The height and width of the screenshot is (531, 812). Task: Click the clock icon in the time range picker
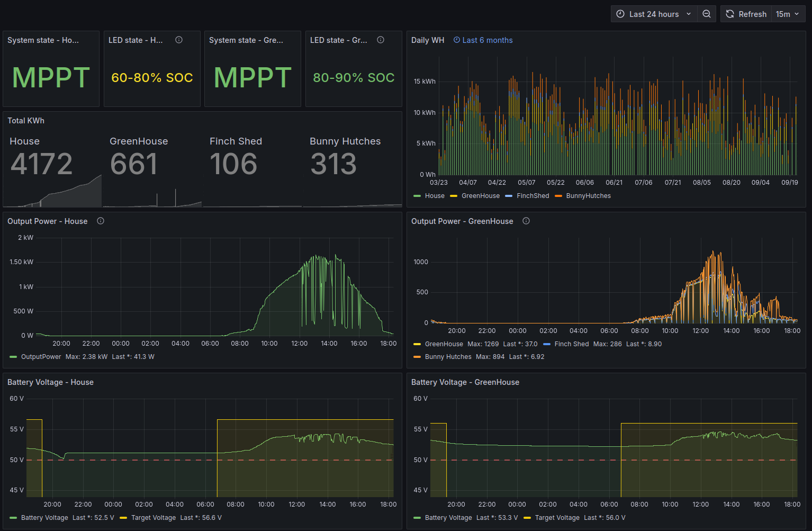[x=620, y=14]
